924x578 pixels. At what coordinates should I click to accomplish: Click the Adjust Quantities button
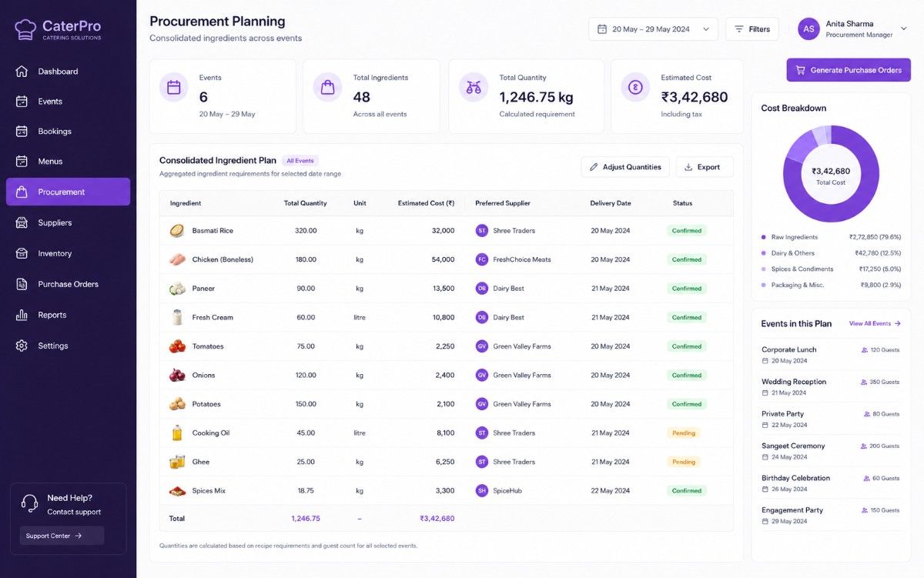tap(625, 167)
